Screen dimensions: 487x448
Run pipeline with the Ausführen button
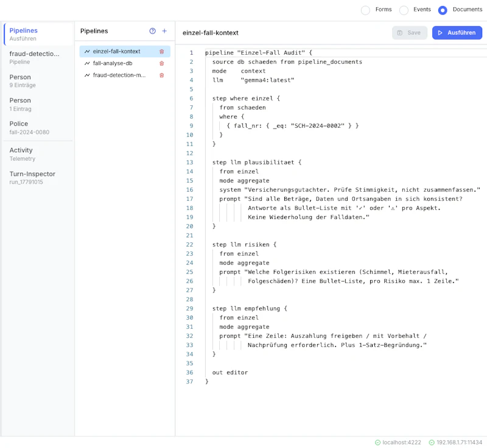457,33
